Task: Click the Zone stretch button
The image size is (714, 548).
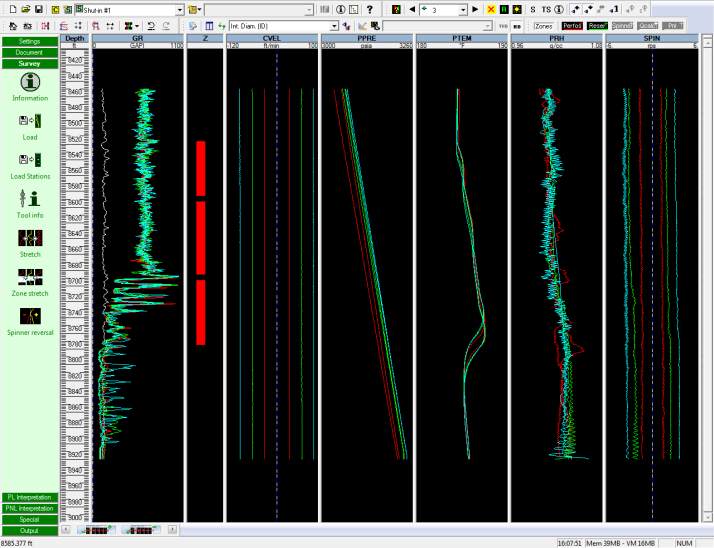Action: (x=30, y=282)
